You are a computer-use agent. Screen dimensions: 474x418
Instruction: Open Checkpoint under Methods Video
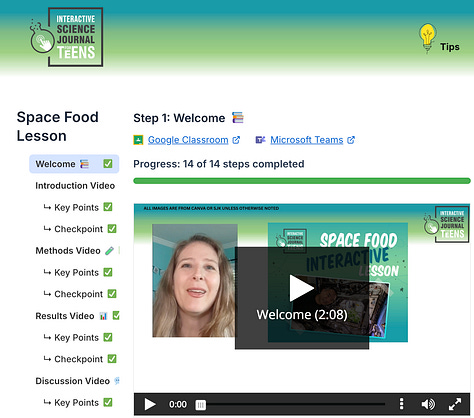(78, 294)
